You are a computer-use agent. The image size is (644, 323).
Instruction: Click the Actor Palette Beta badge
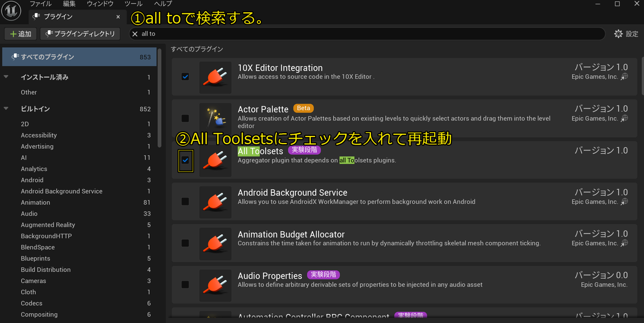[x=304, y=108]
